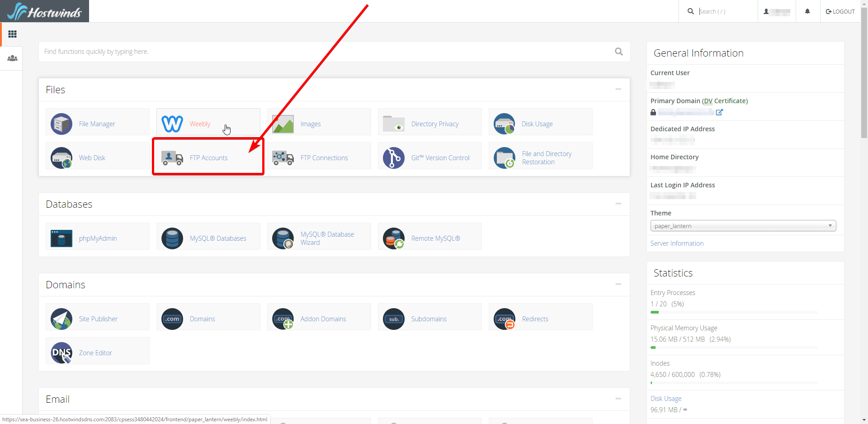The image size is (868, 424).
Task: Open the FTP Connections icon
Action: (283, 158)
